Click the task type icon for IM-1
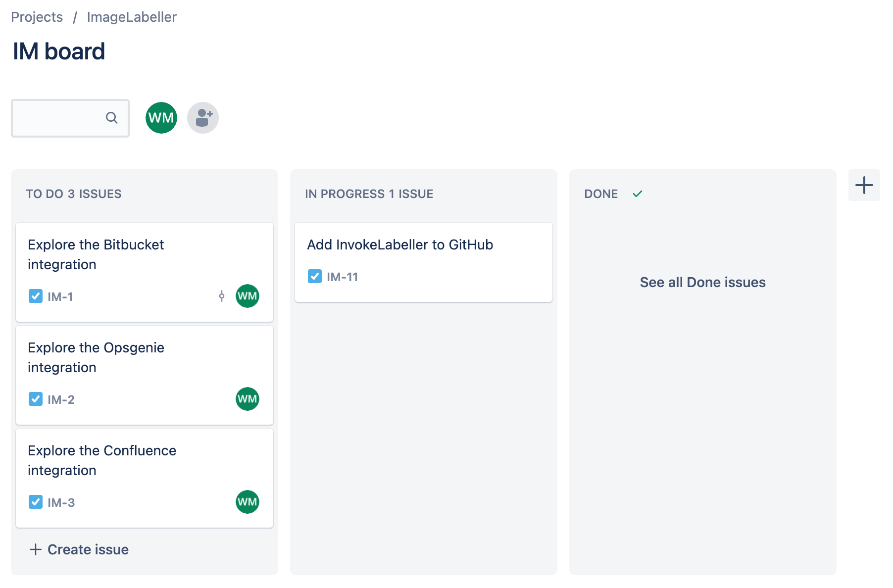The height and width of the screenshot is (588, 893). 36,296
